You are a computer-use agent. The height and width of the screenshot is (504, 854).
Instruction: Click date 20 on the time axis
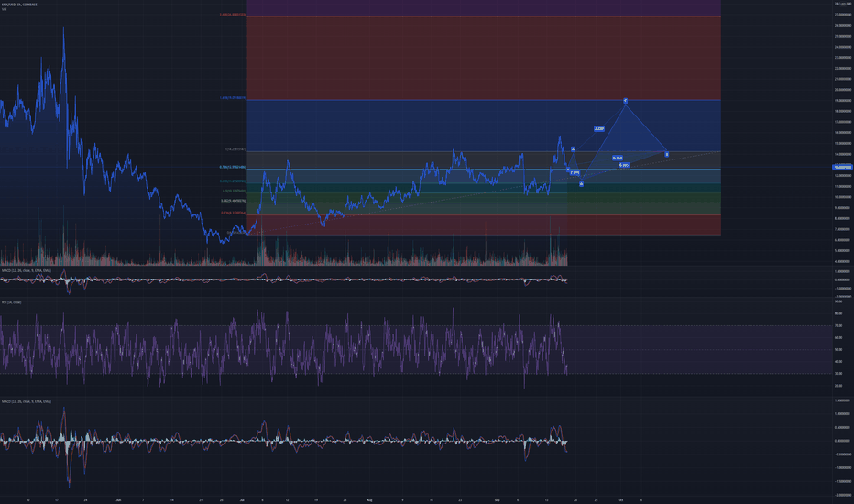coord(575,499)
